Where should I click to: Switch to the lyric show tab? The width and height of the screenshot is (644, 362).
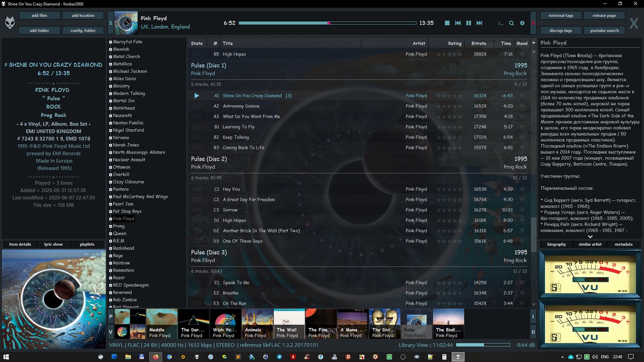(x=53, y=244)
